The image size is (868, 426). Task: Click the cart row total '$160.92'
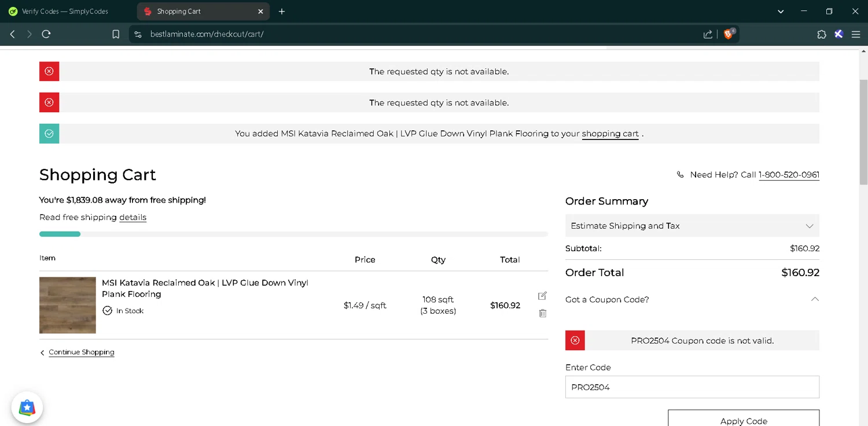pyautogui.click(x=505, y=306)
